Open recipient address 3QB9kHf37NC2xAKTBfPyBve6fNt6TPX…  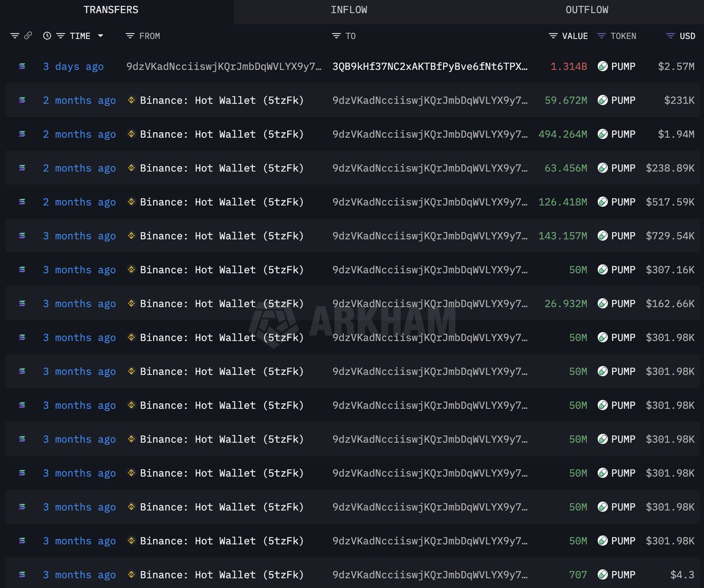click(x=430, y=66)
